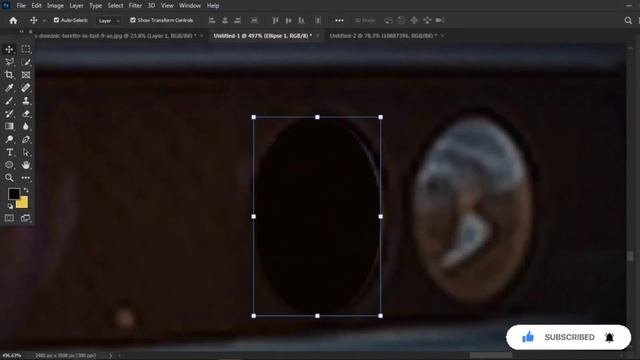Viewport: 640px width, 360px height.
Task: Select the Zoom tool
Action: tap(9, 178)
